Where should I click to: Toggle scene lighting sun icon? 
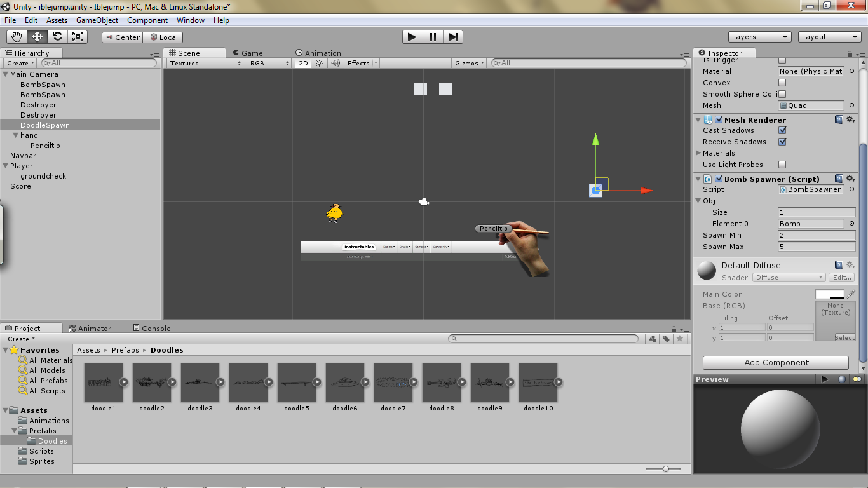pos(320,63)
